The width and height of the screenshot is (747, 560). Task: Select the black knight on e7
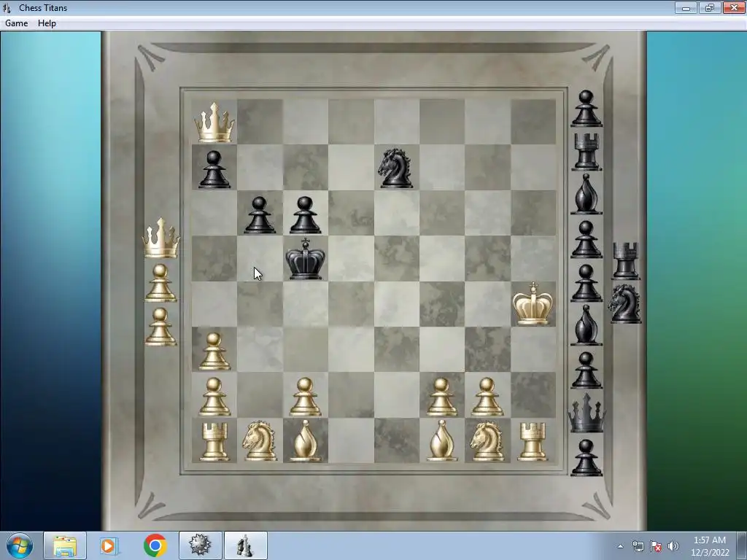coord(396,168)
